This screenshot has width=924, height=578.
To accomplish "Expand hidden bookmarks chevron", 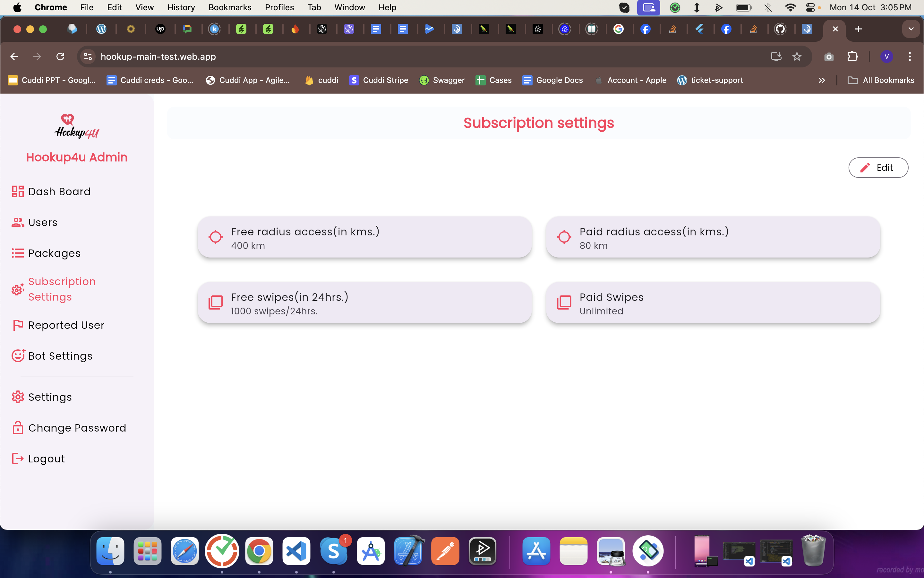I will click(822, 80).
